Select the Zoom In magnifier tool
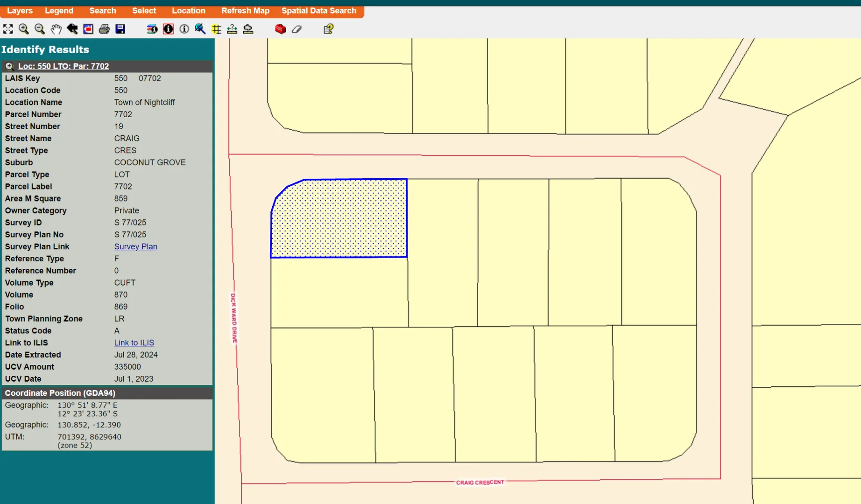Image resolution: width=861 pixels, height=504 pixels. (x=24, y=29)
